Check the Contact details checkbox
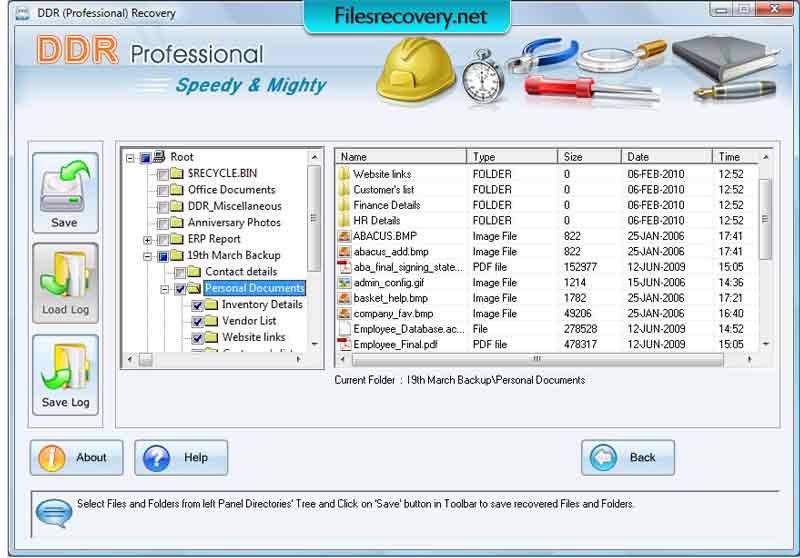 (x=180, y=273)
